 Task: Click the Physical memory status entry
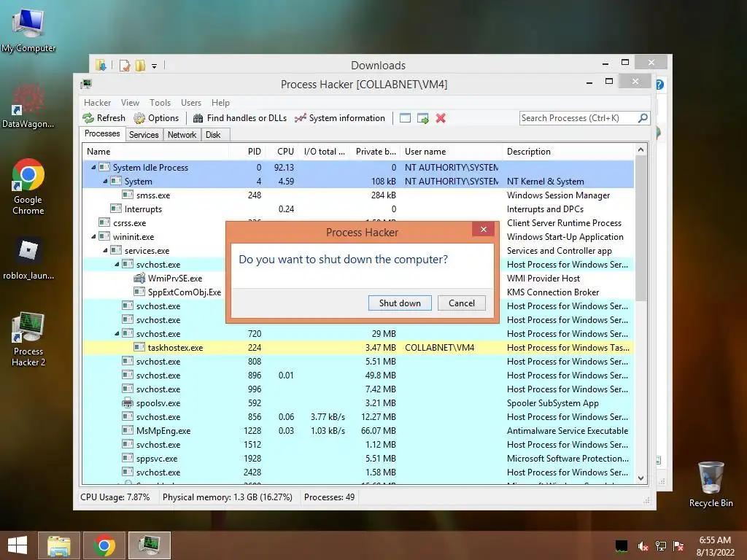[228, 497]
